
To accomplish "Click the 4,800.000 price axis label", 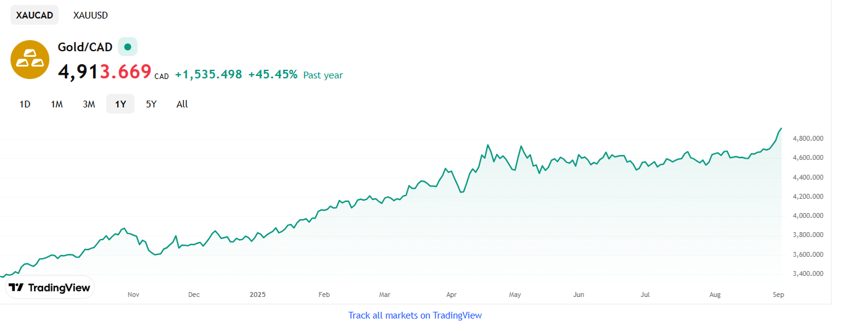I will pos(808,139).
